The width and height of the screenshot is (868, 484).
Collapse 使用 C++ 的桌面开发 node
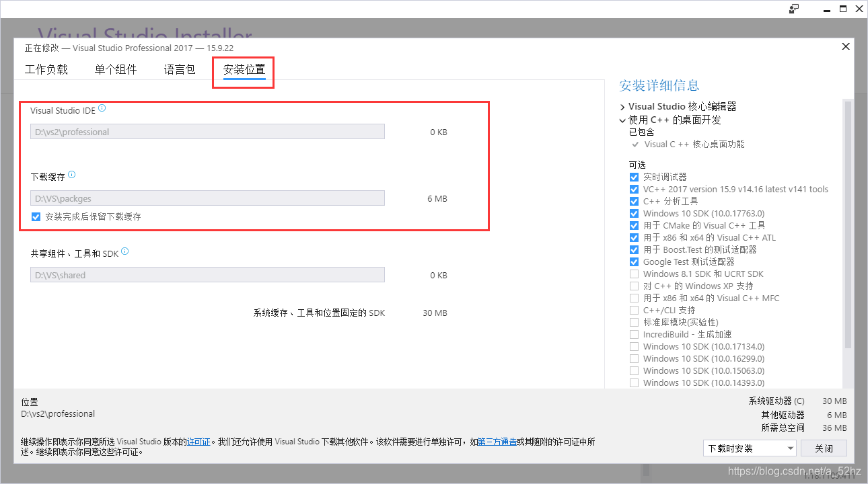(x=622, y=120)
